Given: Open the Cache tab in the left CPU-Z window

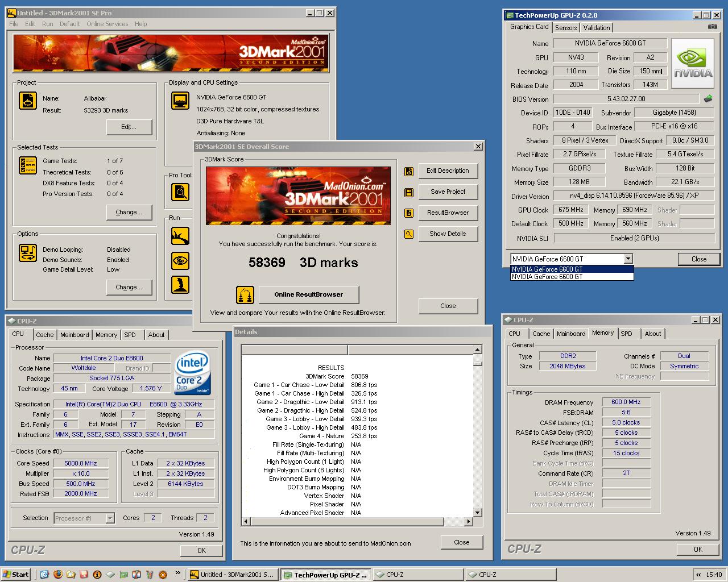Looking at the screenshot, I should pyautogui.click(x=45, y=335).
